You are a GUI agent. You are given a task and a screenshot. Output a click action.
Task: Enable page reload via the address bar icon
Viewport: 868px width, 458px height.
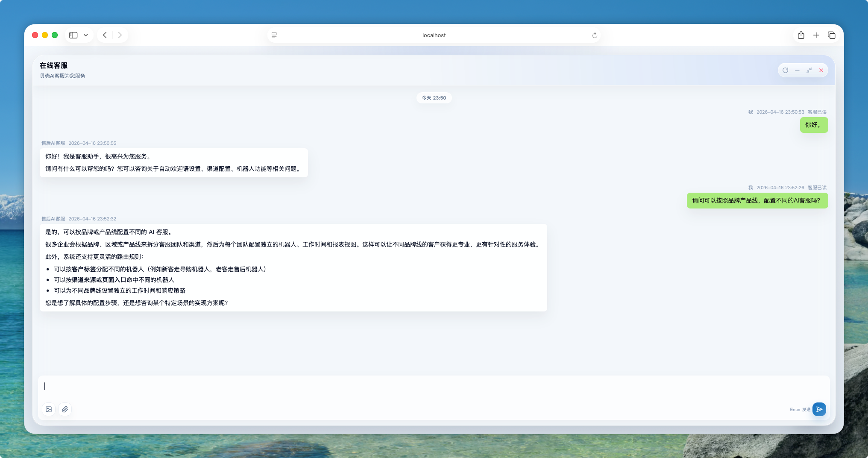pyautogui.click(x=594, y=35)
